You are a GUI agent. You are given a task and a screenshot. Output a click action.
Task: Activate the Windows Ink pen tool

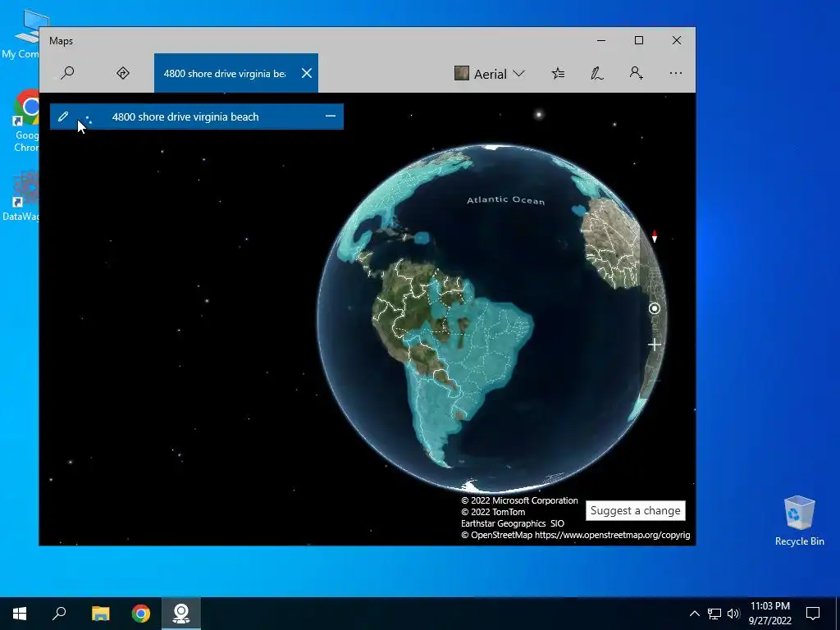(597, 73)
